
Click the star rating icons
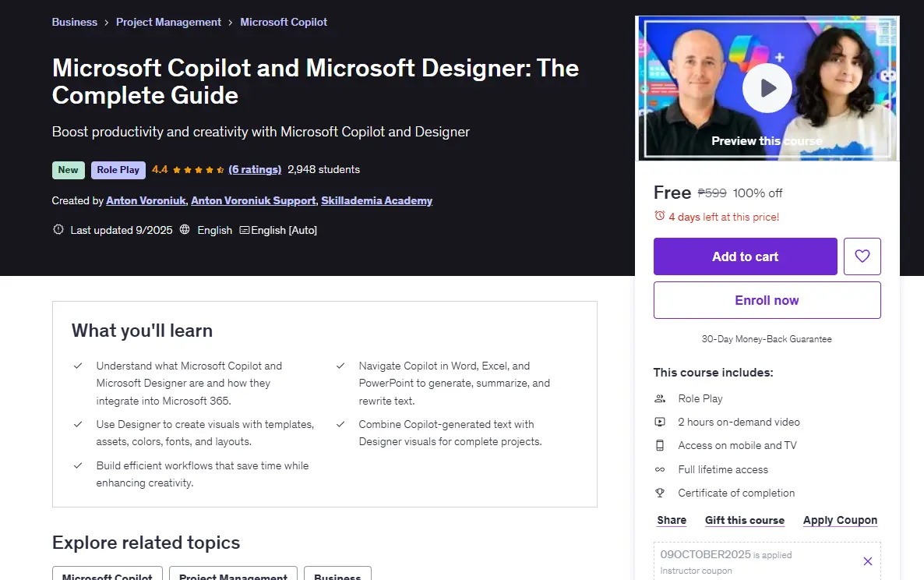[198, 170]
